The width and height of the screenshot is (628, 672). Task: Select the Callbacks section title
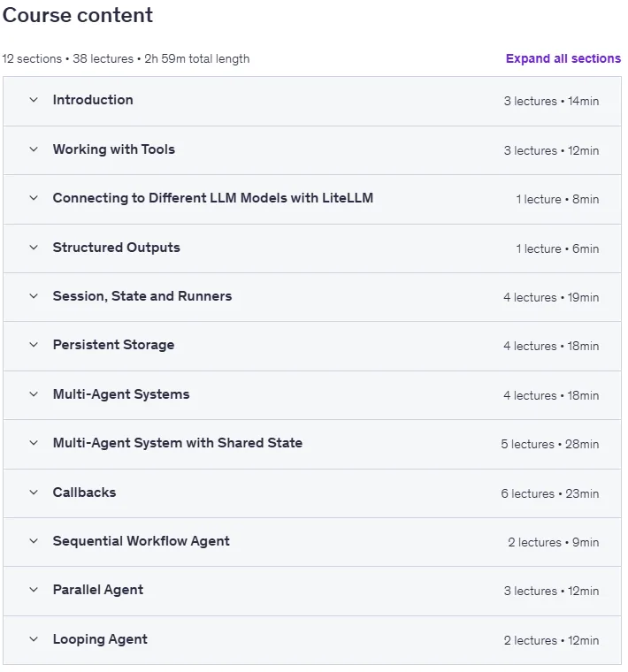[84, 492]
